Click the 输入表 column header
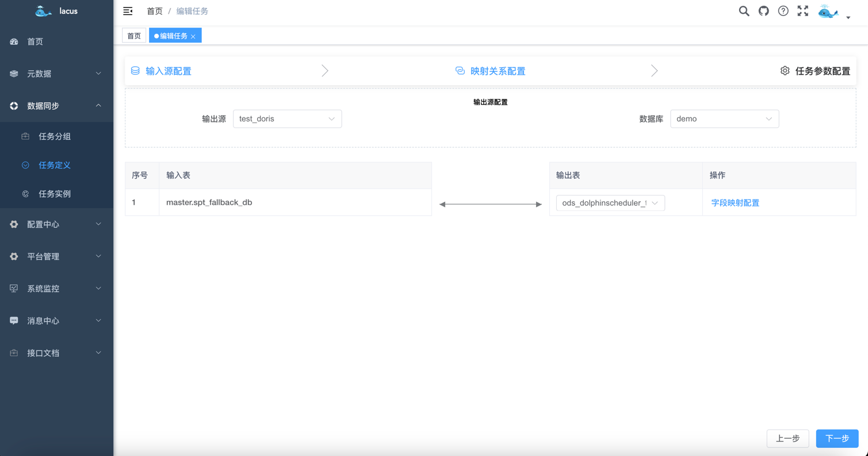The image size is (868, 456). pyautogui.click(x=295, y=175)
